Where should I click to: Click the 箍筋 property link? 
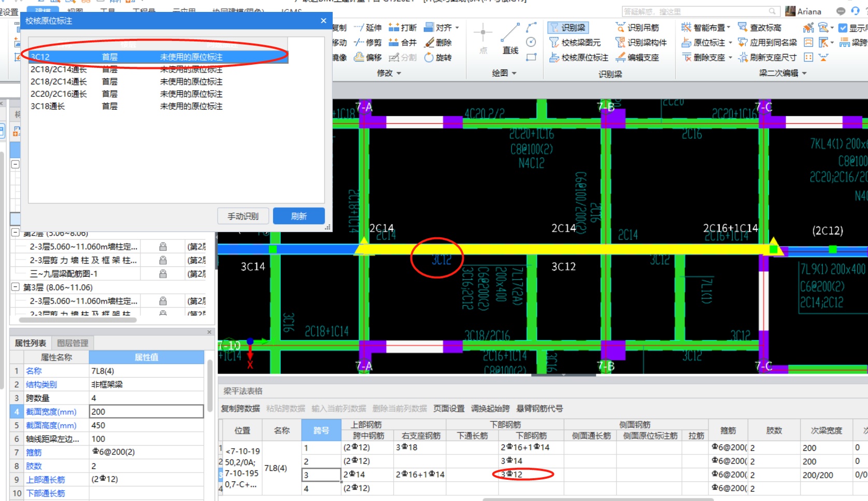pos(34,452)
